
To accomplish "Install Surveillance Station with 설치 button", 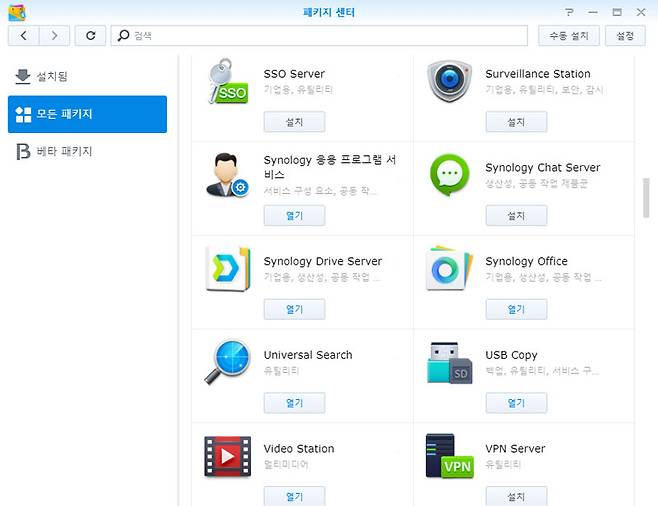I will click(x=516, y=122).
